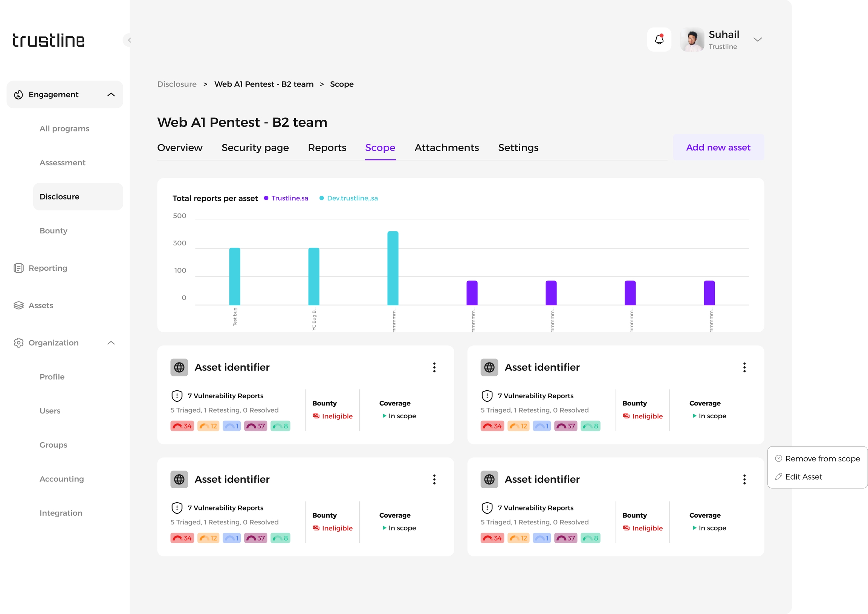Open the top-left asset card's three-dot menu
Screen dimensions: 868x614
434,367
